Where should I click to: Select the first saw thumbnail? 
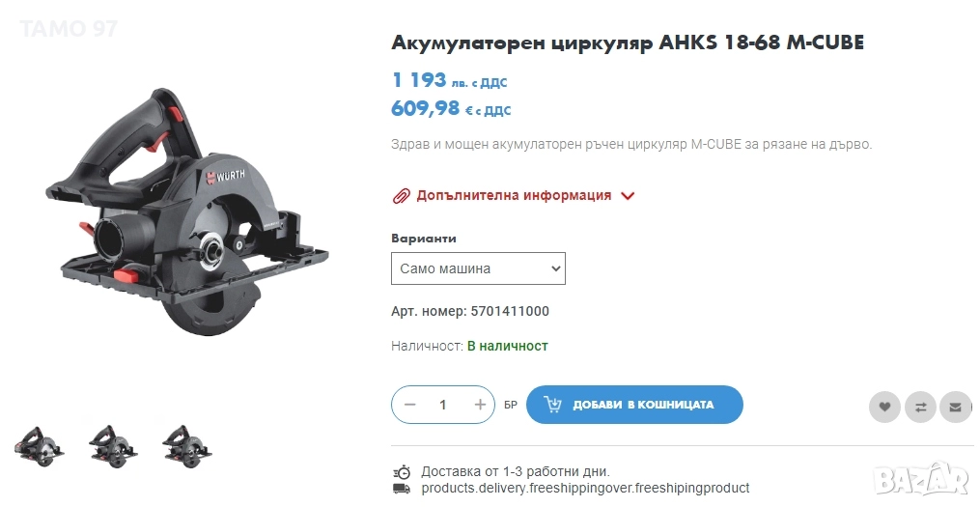pyautogui.click(x=40, y=445)
